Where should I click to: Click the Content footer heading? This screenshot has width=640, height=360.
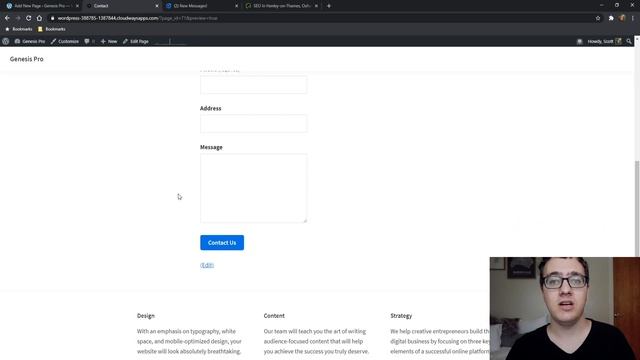coord(274,316)
